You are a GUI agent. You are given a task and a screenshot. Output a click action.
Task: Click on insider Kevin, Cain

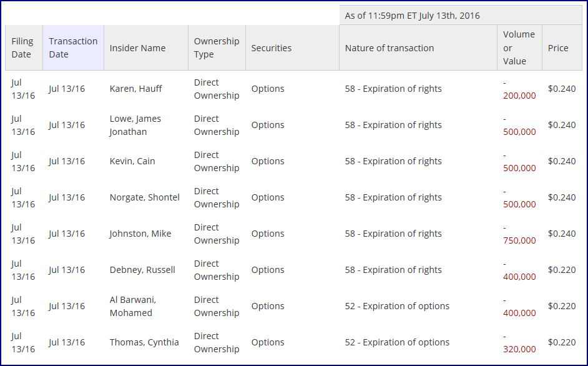tap(132, 161)
